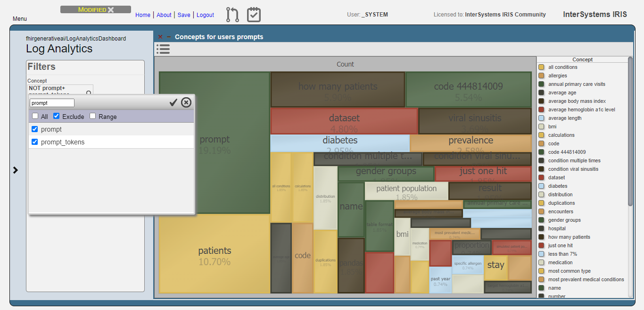
Task: Click the diabetes legend blue swatch
Action: coord(541,186)
